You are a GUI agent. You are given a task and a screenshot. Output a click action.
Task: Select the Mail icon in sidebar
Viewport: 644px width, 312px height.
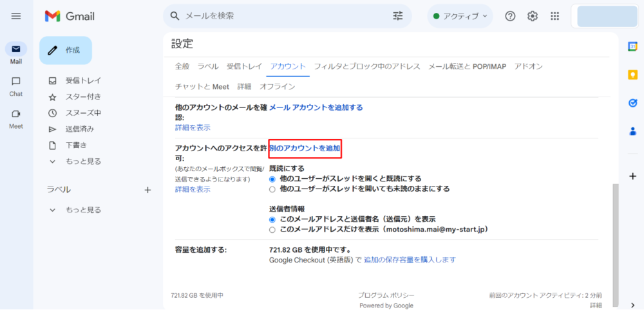click(x=16, y=50)
